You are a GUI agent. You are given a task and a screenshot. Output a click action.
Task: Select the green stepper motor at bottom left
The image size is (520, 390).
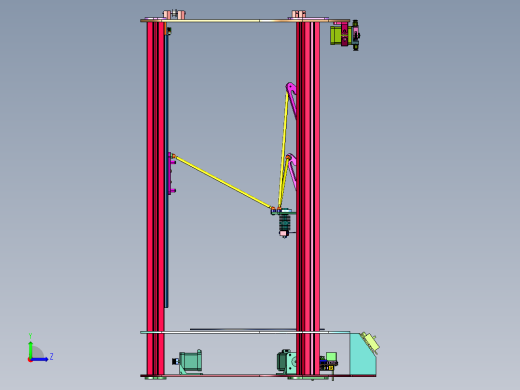point(190,361)
